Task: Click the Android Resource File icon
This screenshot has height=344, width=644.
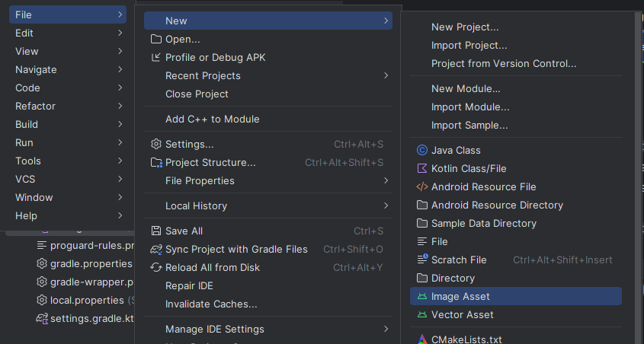Action: pyautogui.click(x=421, y=186)
